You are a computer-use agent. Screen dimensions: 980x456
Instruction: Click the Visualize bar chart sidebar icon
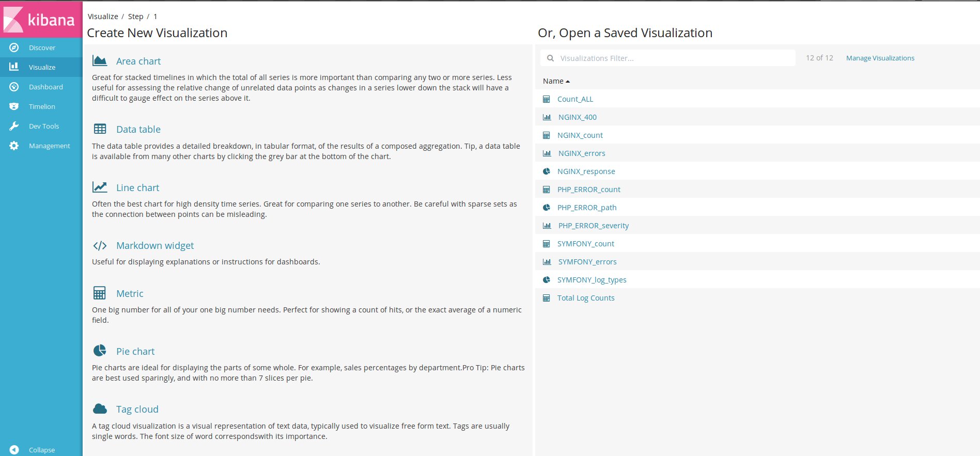point(14,67)
